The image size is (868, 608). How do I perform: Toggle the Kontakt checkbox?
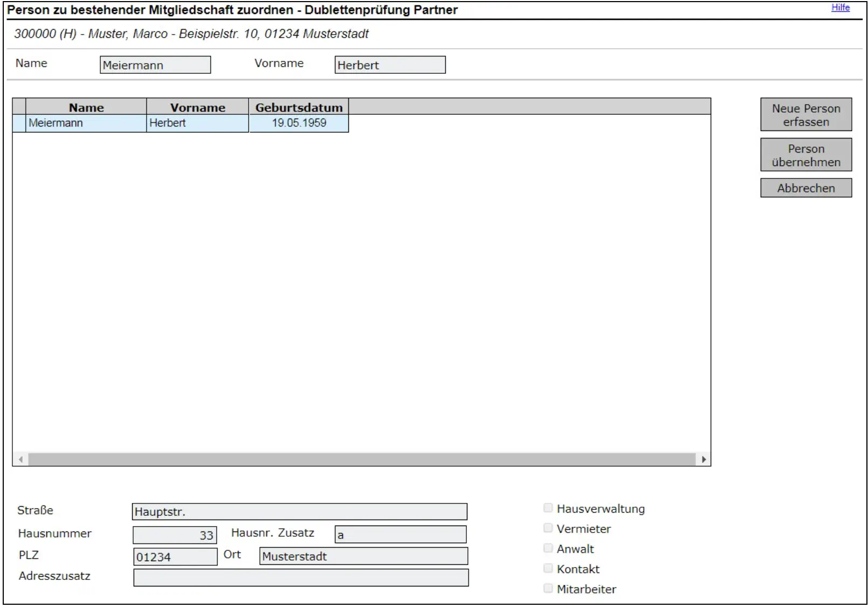click(548, 568)
